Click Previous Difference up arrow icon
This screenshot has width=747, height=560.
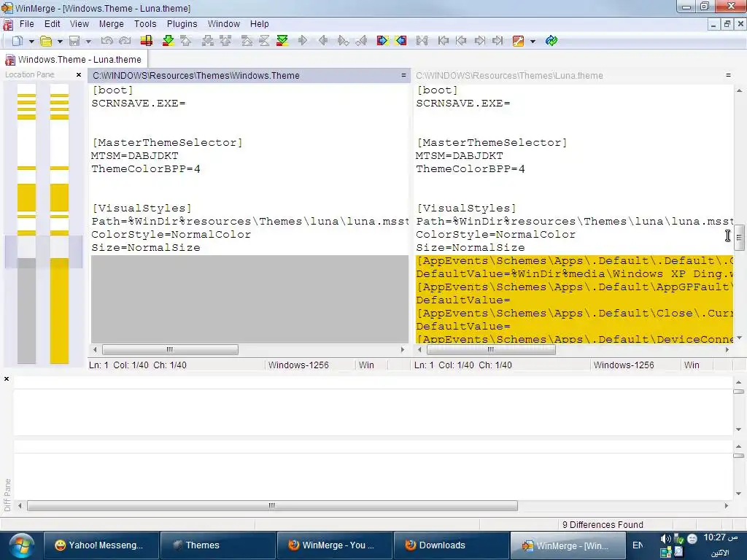click(186, 41)
